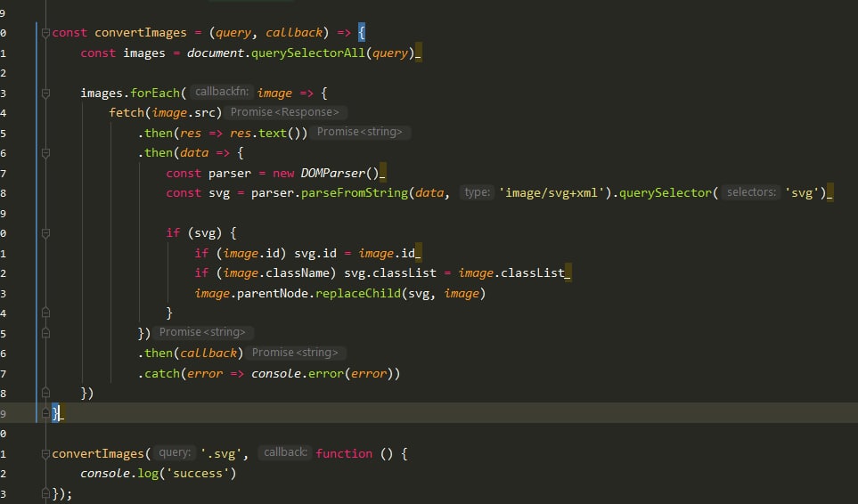The height and width of the screenshot is (504, 858).
Task: Click the new keyword before DOMParser
Action: click(x=283, y=174)
